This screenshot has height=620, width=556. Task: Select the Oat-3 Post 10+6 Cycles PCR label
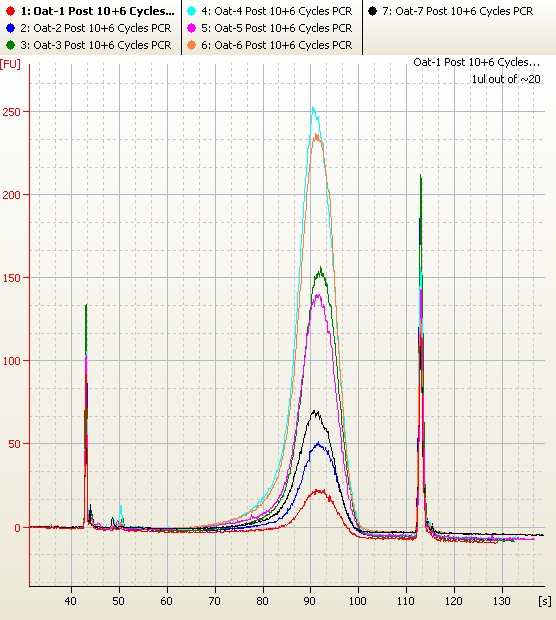(96, 45)
